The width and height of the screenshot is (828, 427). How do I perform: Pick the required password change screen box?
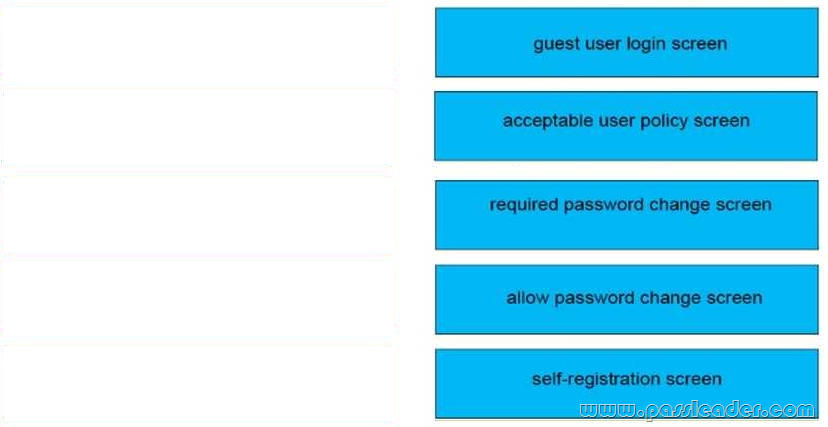pos(626,215)
